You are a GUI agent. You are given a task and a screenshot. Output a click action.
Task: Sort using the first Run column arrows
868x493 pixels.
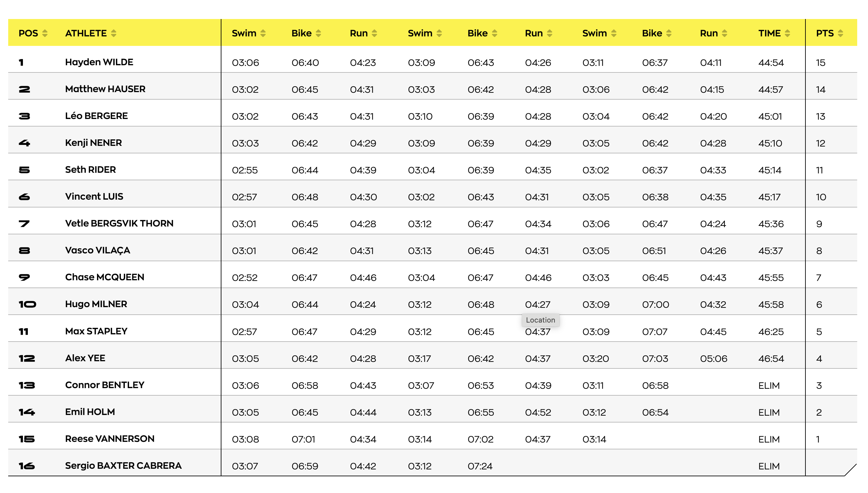pos(374,33)
